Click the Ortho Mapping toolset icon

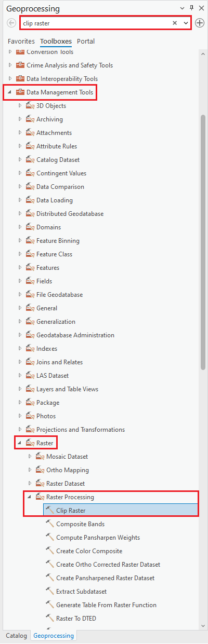click(x=40, y=470)
